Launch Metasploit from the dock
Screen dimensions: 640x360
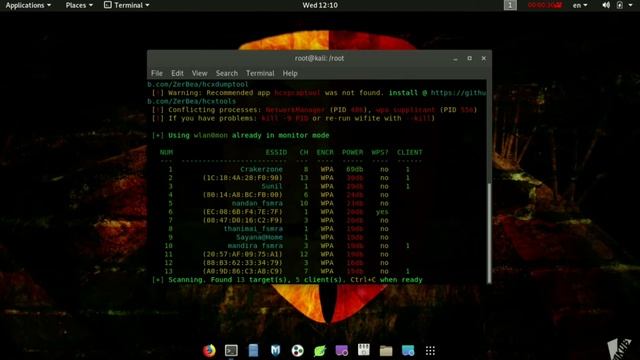[x=276, y=351]
